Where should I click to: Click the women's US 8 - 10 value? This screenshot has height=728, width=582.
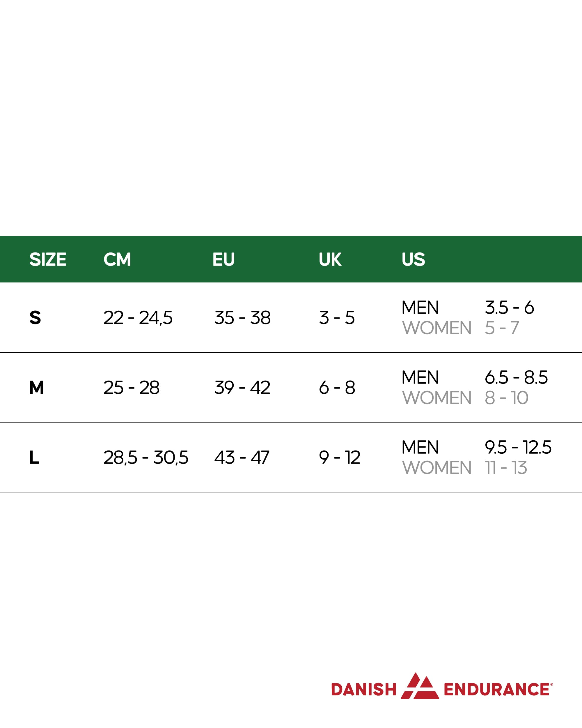pos(506,398)
